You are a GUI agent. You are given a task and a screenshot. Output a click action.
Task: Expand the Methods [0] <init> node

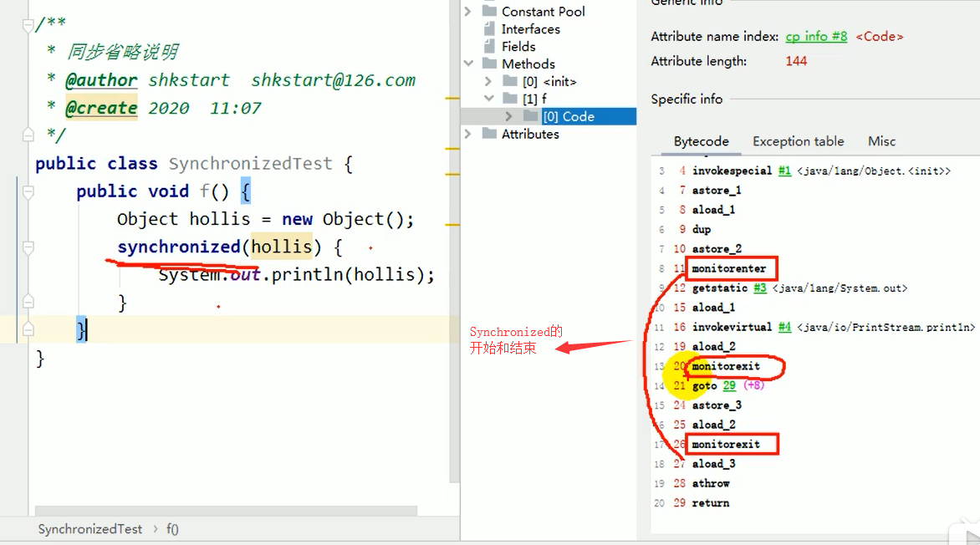(488, 81)
